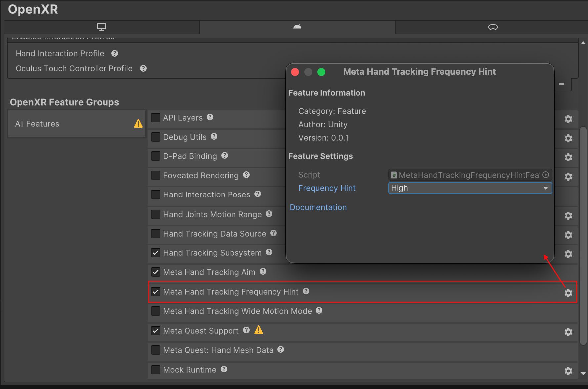Open Debug Utils settings gear
This screenshot has height=389, width=588.
click(568, 138)
